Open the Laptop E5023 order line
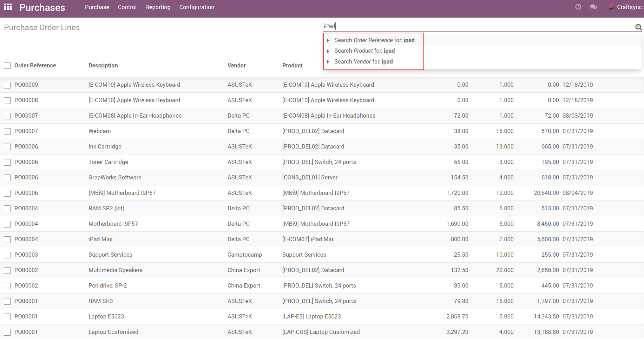This screenshot has width=644, height=349. [x=106, y=316]
